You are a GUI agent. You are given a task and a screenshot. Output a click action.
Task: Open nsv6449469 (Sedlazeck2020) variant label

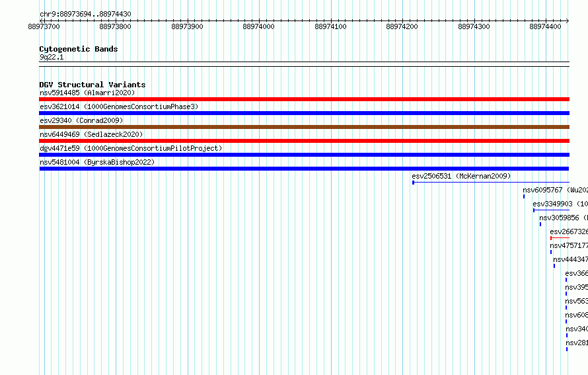(91, 134)
